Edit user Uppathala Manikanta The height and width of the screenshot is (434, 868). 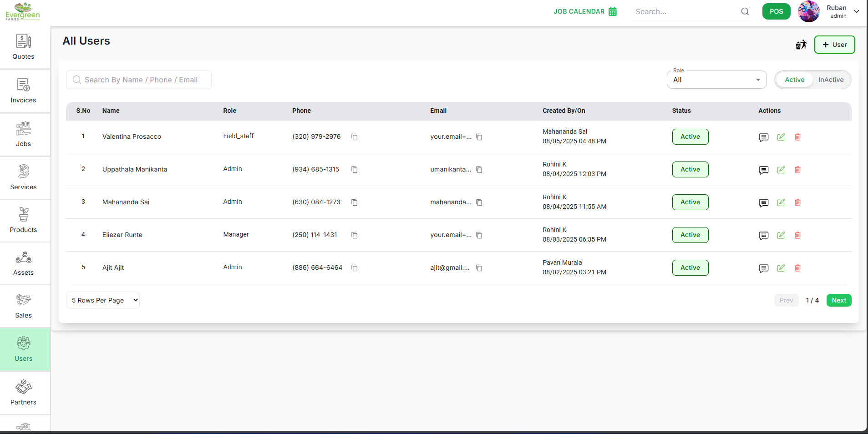click(781, 170)
